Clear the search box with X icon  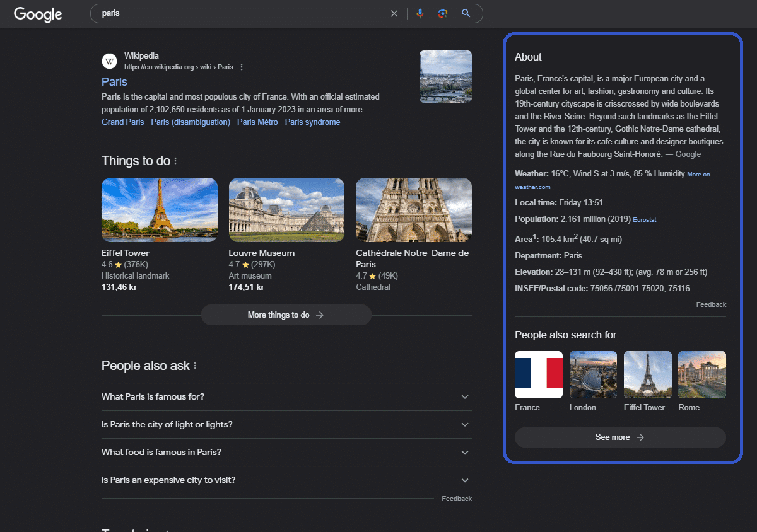[394, 13]
